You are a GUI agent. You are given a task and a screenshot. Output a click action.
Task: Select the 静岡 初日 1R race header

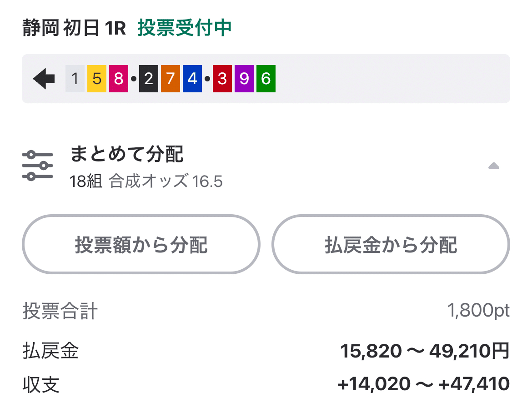73,28
